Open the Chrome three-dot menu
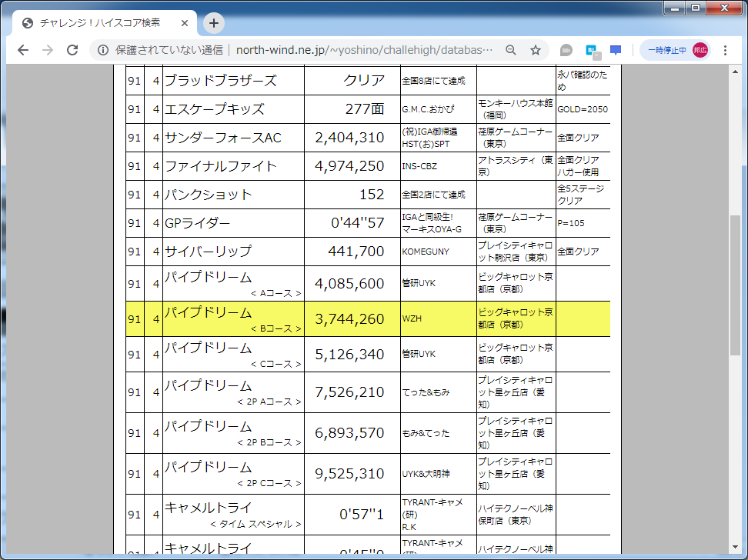748x560 pixels. [726, 49]
